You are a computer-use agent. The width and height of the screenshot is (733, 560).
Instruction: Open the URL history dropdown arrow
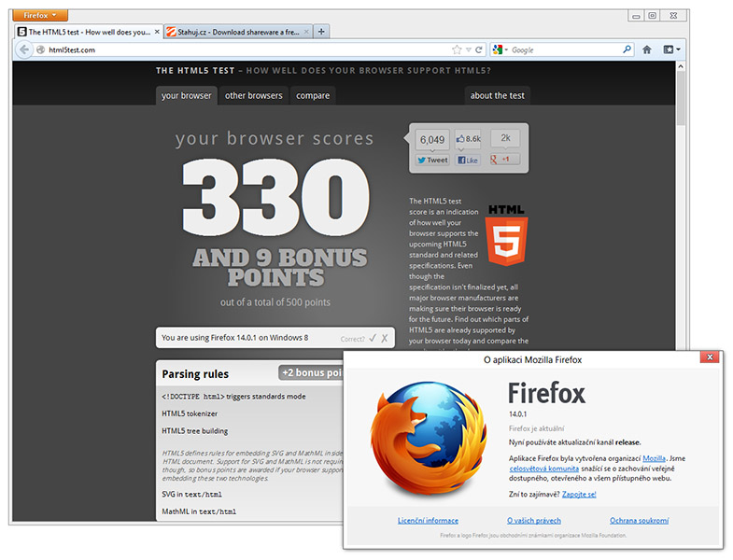click(469, 49)
